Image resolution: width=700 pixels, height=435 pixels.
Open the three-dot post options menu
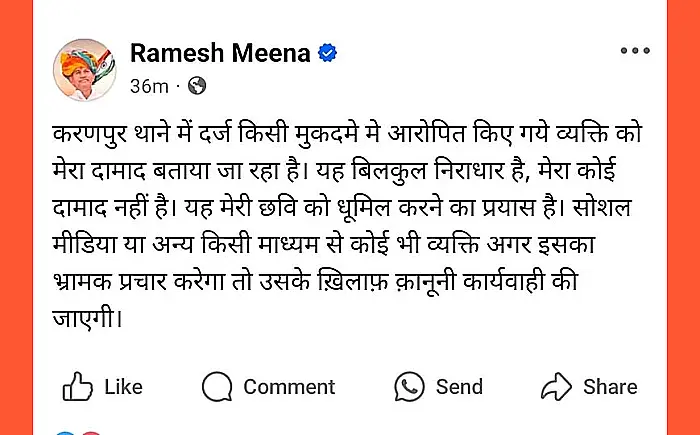pos(635,51)
